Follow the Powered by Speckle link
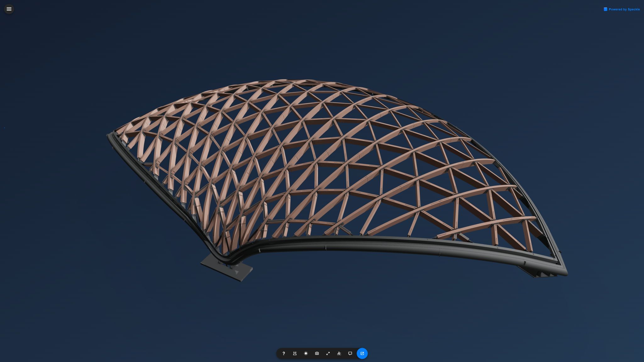 (x=622, y=9)
